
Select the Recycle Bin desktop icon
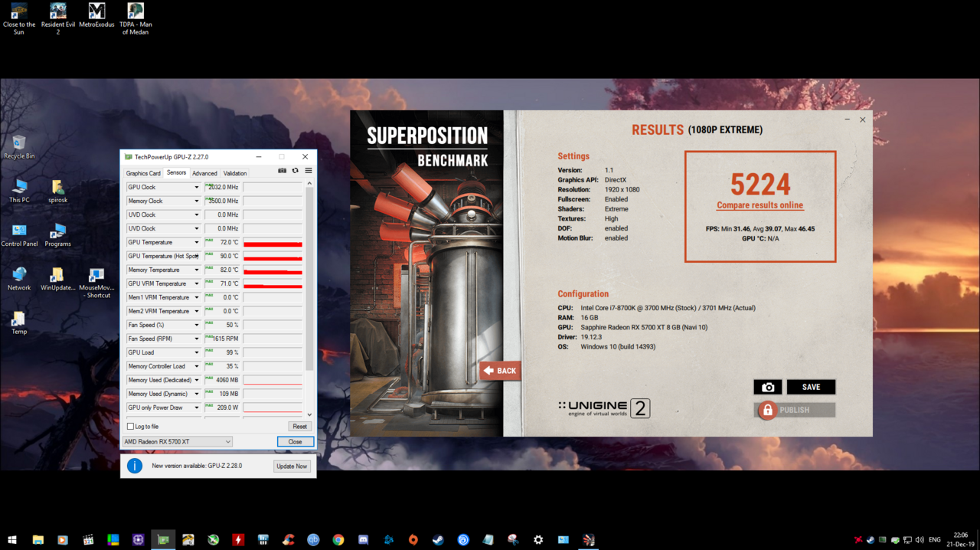point(19,146)
